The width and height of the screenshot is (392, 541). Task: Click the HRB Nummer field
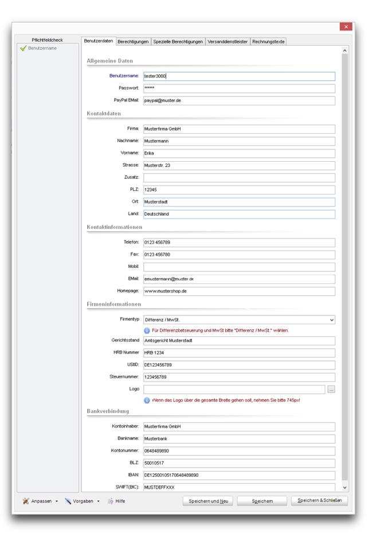[x=239, y=353]
